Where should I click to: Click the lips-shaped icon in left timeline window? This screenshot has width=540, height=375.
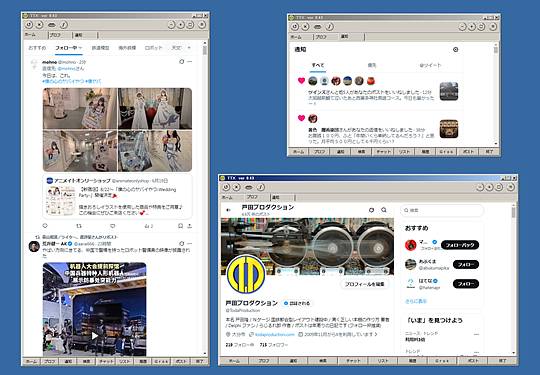[52, 25]
